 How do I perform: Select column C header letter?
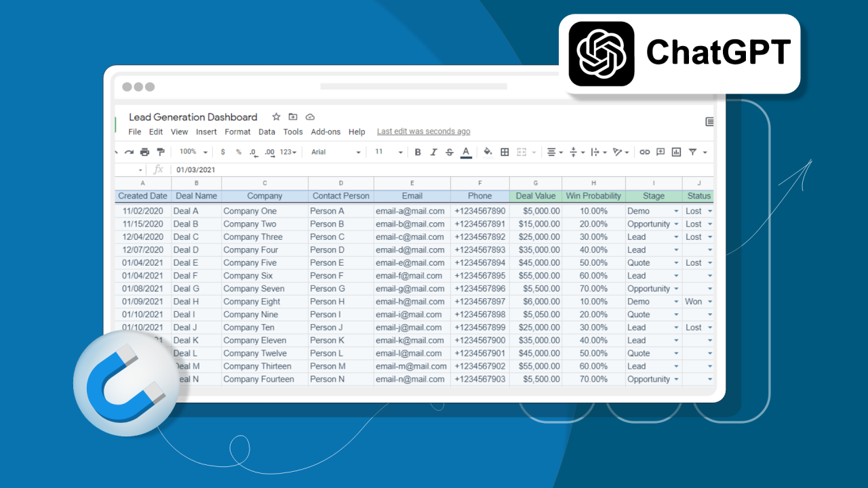point(264,183)
